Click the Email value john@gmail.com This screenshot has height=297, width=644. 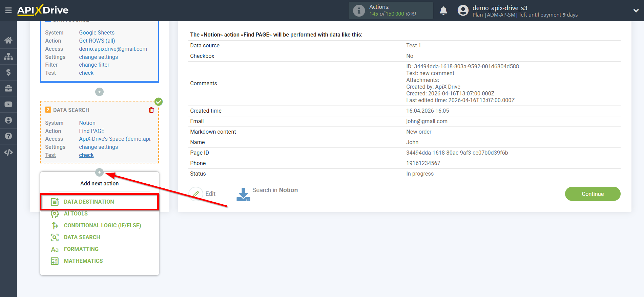click(427, 121)
